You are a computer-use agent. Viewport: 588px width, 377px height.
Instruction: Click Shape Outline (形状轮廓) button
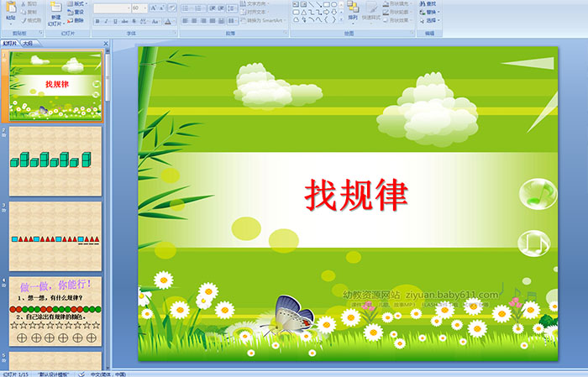coord(396,12)
